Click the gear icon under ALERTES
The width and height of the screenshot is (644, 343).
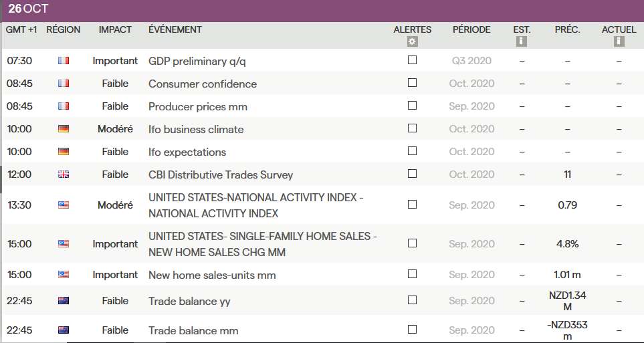tap(412, 41)
